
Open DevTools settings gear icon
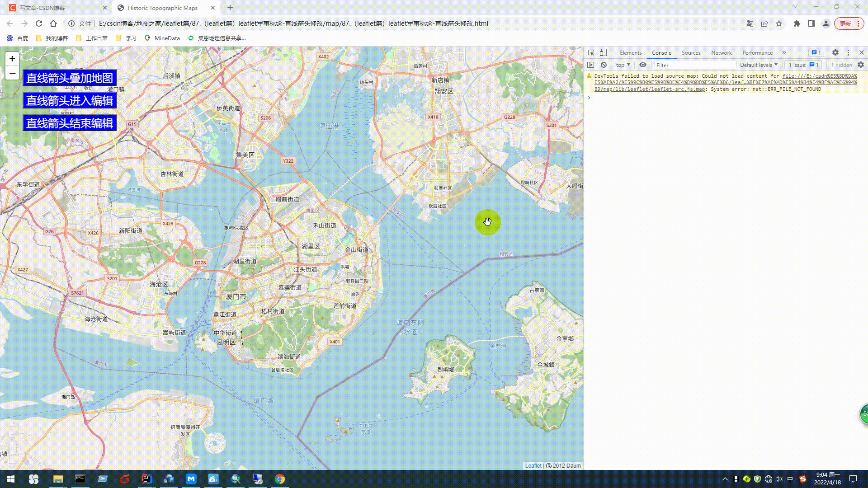(835, 53)
